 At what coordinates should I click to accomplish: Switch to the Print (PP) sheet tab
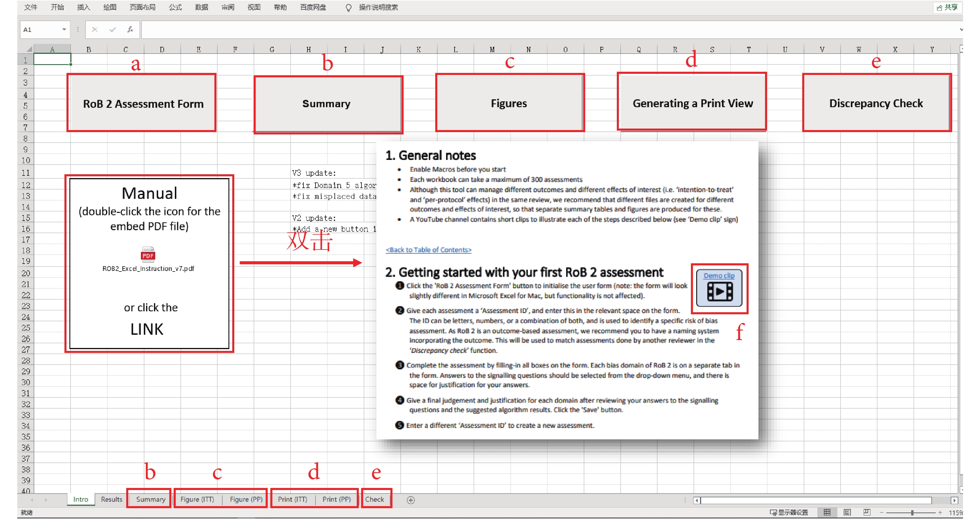tap(336, 499)
